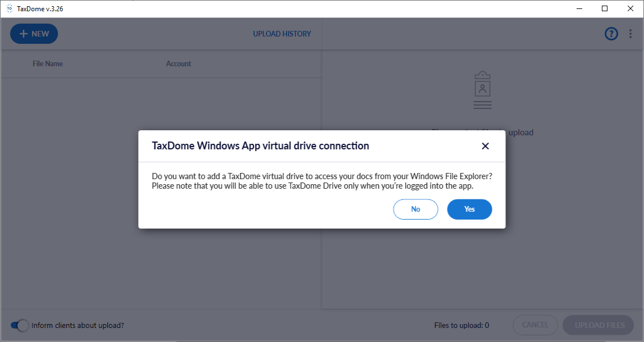The image size is (644, 342).
Task: Click the dialog message about TaxDome Drive
Action: click(x=322, y=181)
